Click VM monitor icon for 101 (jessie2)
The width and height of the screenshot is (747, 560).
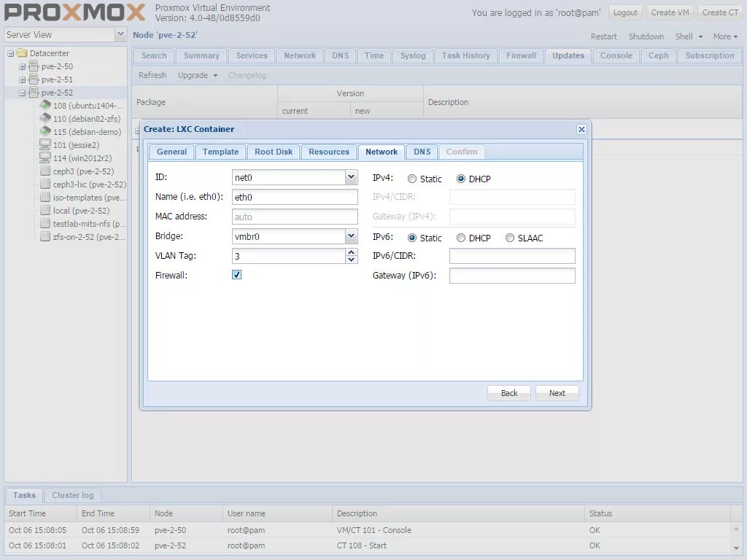45,144
